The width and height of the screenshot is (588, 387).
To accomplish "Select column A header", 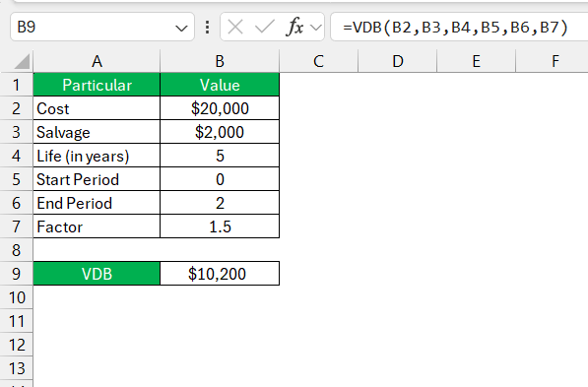I will (x=97, y=61).
